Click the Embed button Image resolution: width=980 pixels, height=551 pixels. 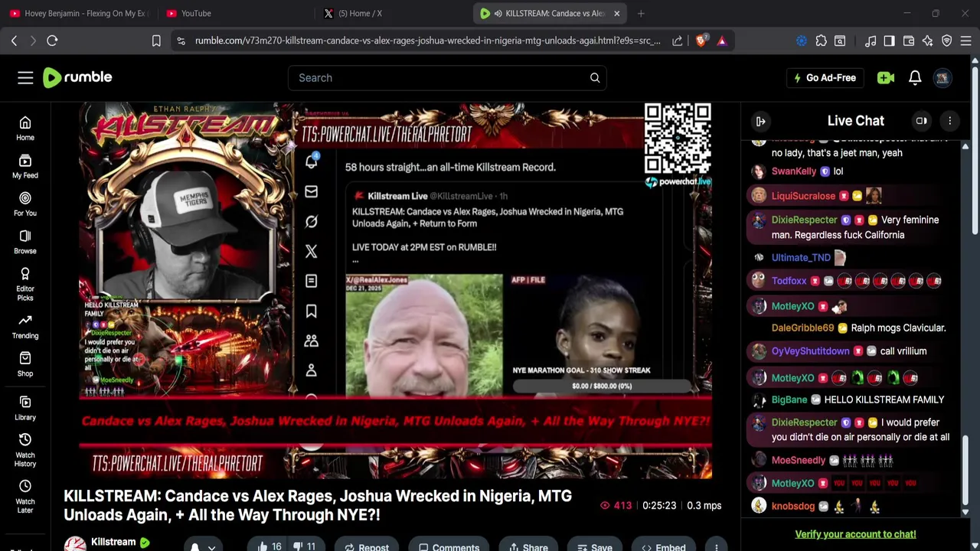tap(663, 546)
